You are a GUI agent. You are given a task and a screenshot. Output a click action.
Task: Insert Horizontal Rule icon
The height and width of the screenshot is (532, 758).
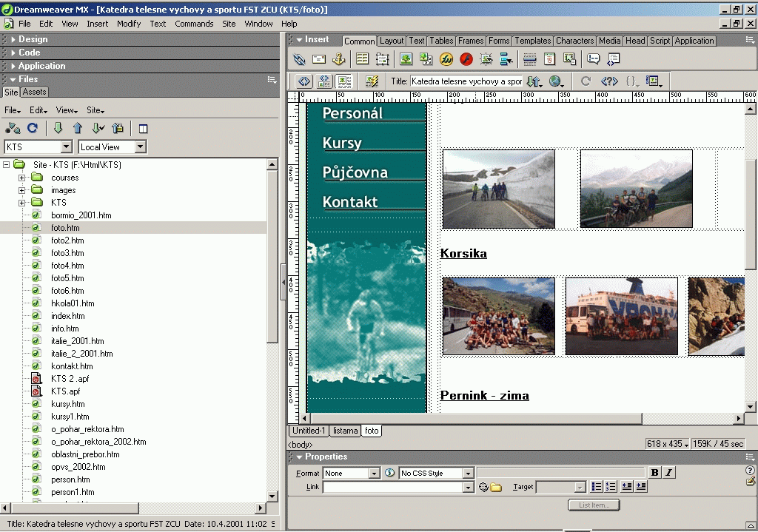coord(530,59)
